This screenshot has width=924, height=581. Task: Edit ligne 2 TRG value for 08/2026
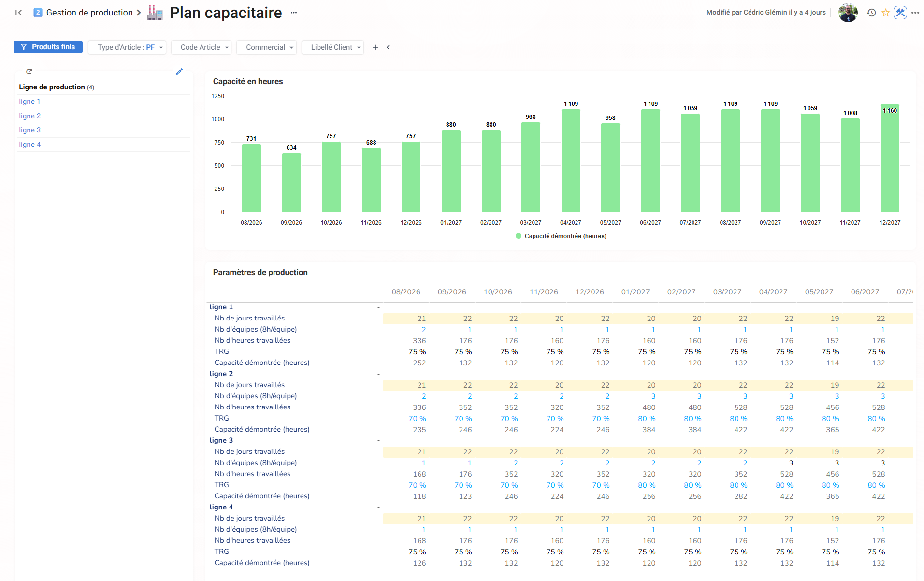417,419
